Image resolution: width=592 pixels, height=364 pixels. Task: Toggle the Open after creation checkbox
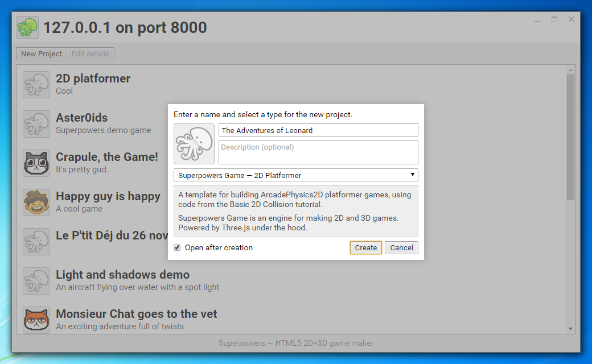pyautogui.click(x=177, y=247)
